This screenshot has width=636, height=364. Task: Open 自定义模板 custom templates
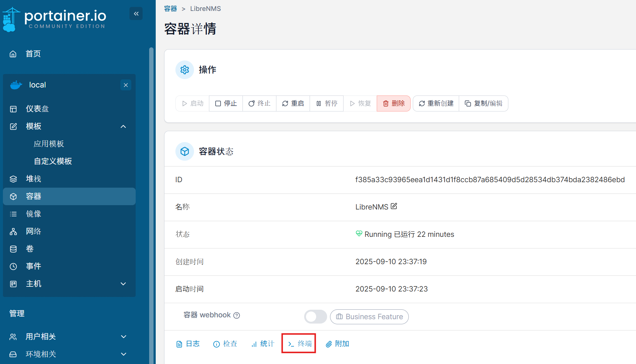point(53,161)
